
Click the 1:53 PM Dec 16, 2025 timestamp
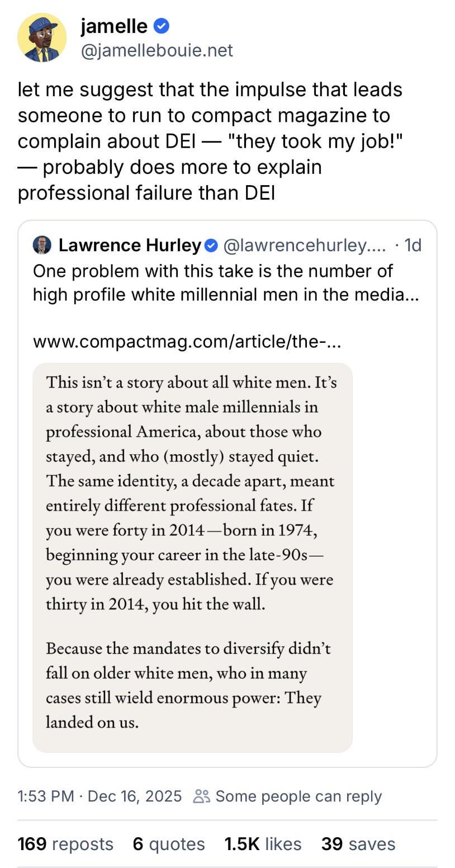click(99, 796)
